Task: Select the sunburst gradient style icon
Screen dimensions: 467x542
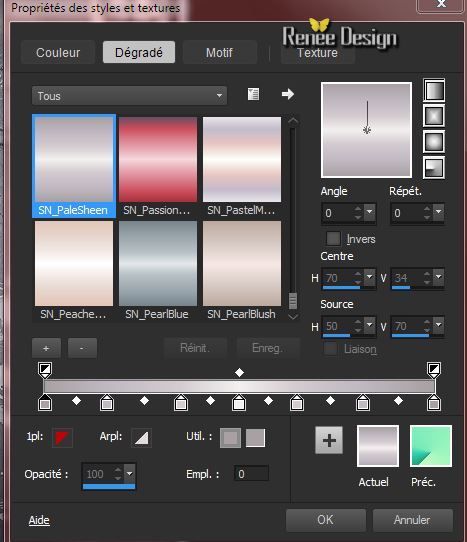Action: 434,142
